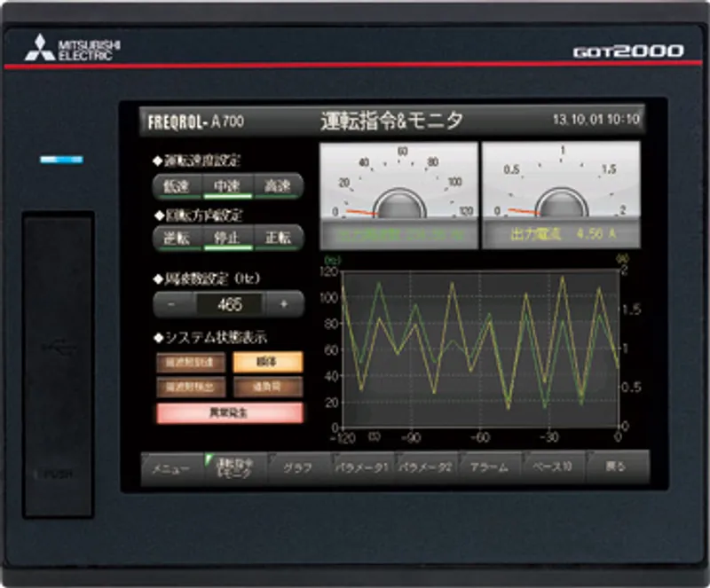Open the 運転指令&モニタ tab in bottom bar
Viewport: 710px width, 588px height.
235,468
